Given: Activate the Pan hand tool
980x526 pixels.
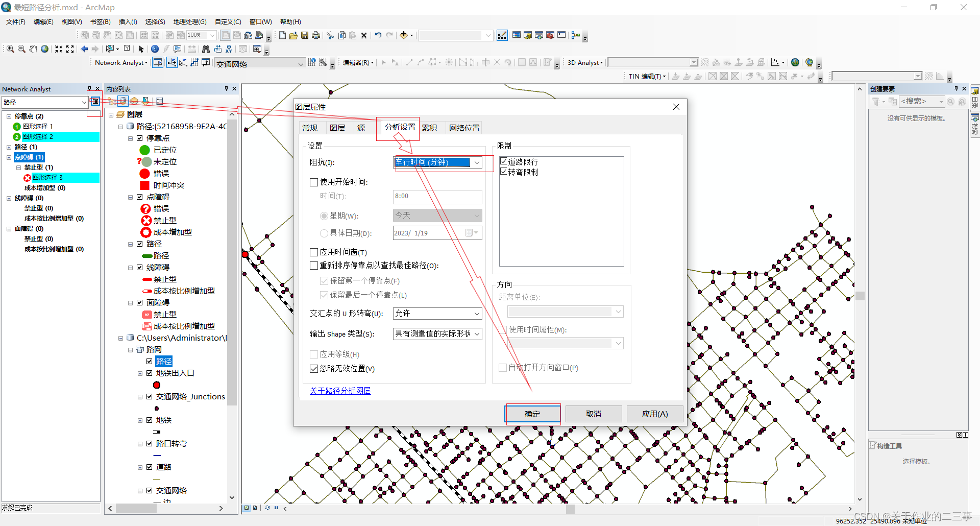Looking at the screenshot, I should (33, 49).
